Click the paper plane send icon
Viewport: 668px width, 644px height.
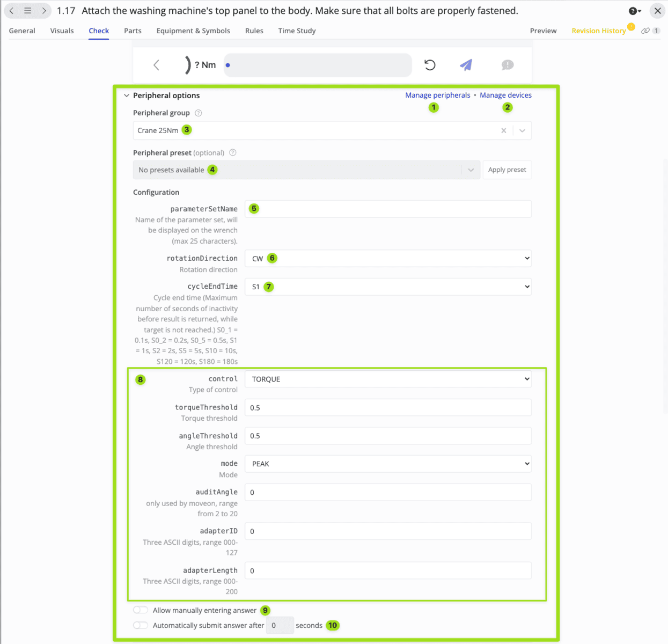[x=466, y=65]
